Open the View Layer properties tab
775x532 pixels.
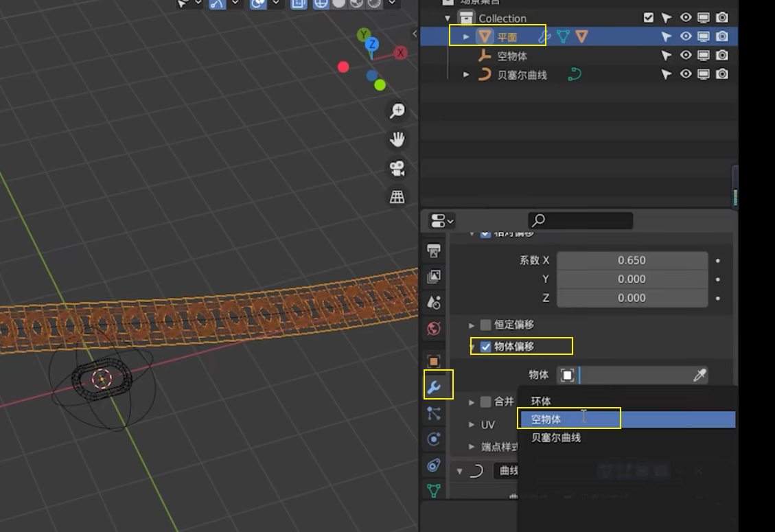(434, 277)
